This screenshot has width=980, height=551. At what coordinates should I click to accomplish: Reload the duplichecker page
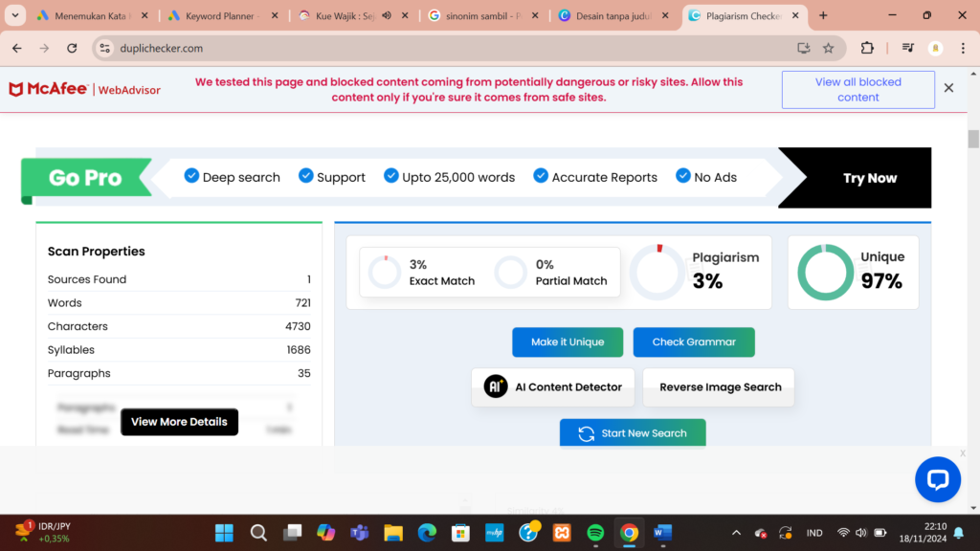(72, 48)
